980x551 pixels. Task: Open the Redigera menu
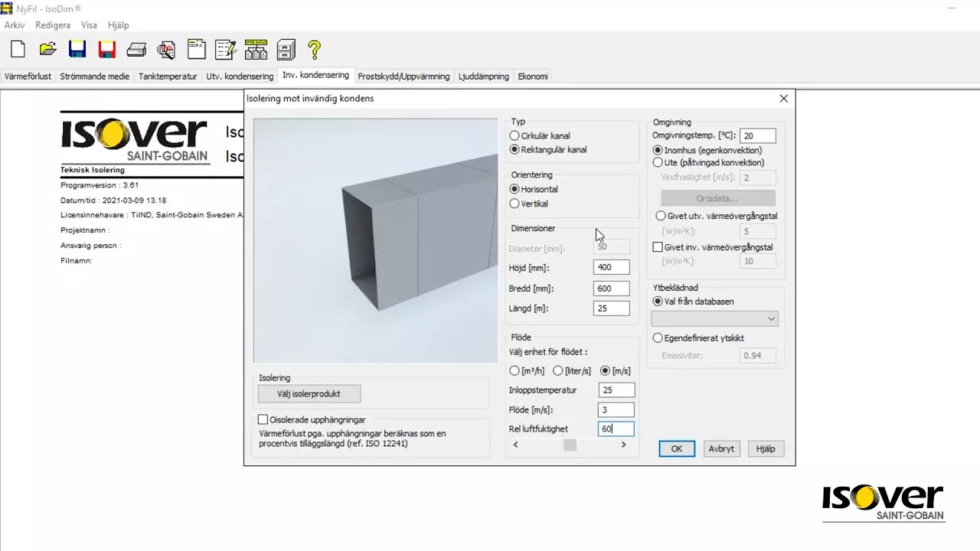click(53, 25)
